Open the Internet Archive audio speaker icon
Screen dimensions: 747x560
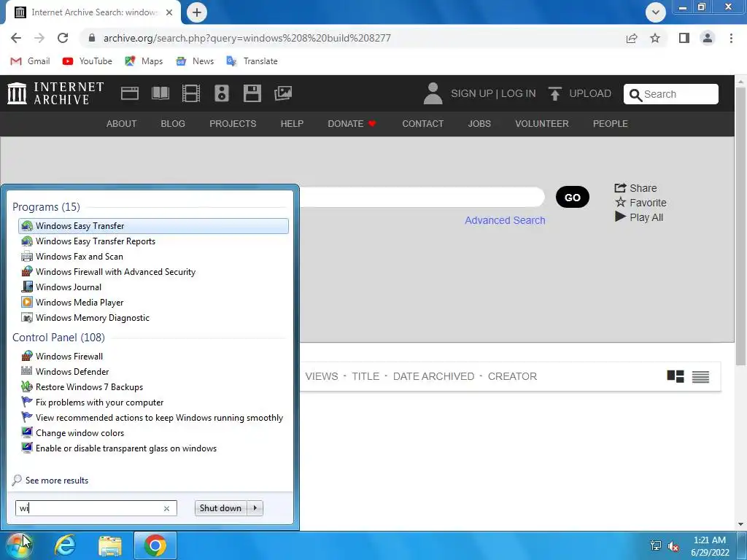pos(222,93)
